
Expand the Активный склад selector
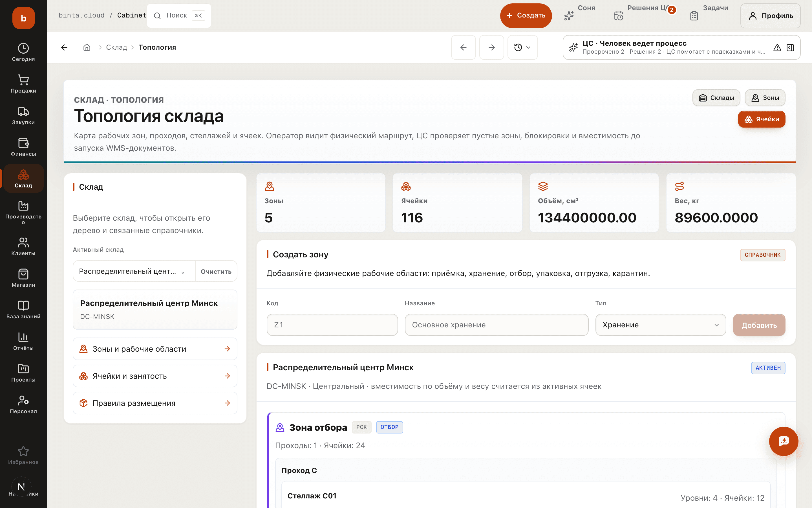click(x=134, y=271)
